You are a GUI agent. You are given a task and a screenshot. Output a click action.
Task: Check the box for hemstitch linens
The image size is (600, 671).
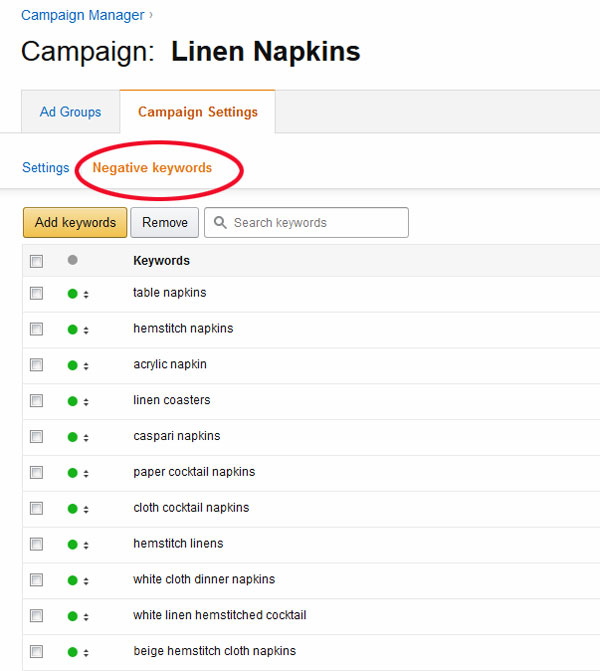pos(36,544)
